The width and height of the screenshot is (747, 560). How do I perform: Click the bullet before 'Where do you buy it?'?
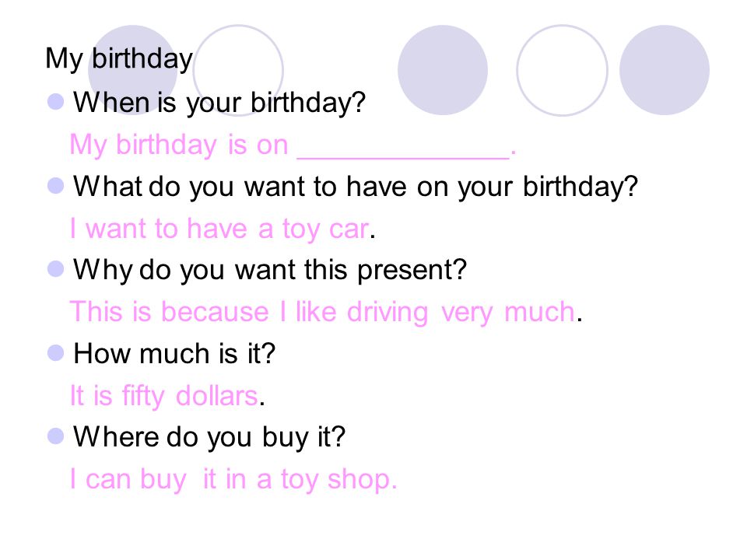point(56,436)
